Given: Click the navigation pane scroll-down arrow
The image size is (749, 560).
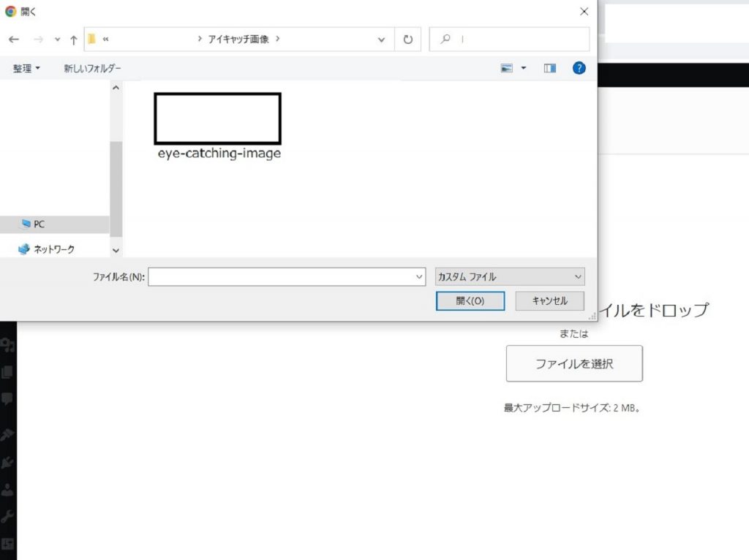Looking at the screenshot, I should [116, 250].
